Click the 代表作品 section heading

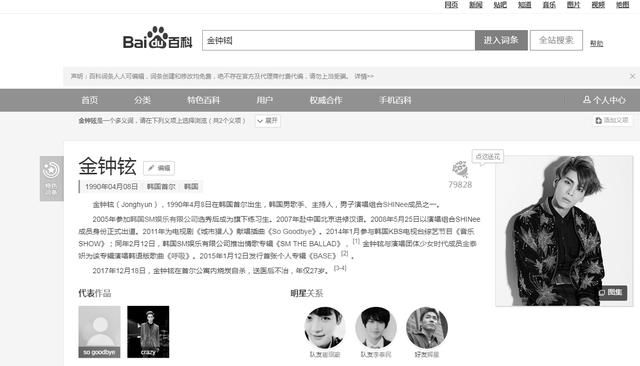(95, 293)
